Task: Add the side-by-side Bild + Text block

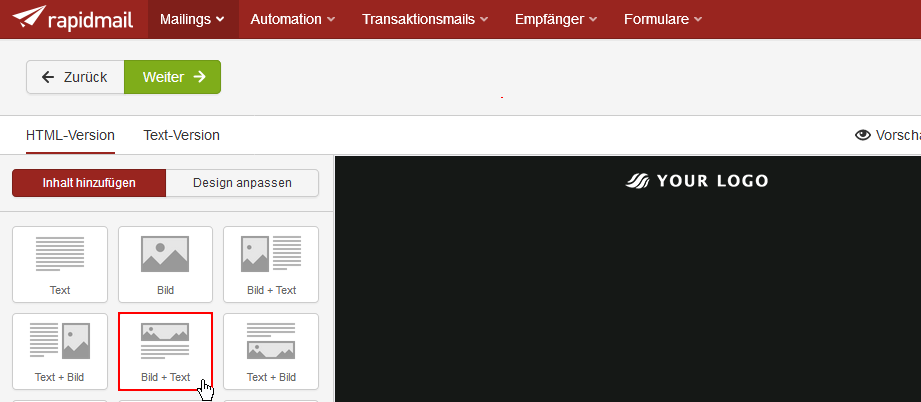Action: pos(271,264)
